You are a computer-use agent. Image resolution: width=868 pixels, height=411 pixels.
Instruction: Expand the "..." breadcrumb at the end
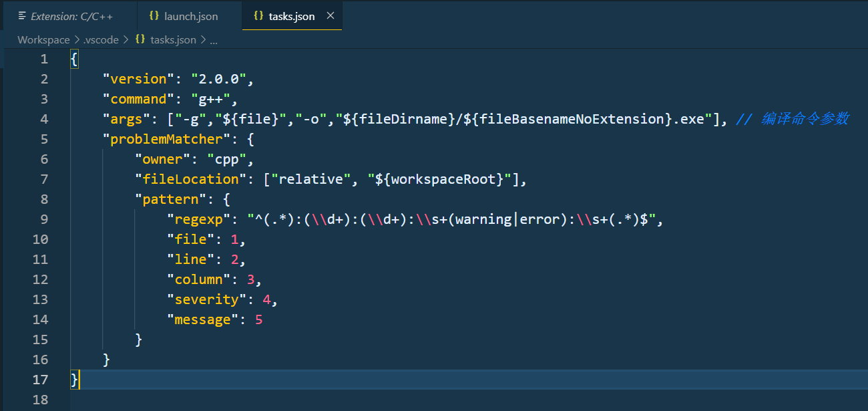[x=214, y=39]
